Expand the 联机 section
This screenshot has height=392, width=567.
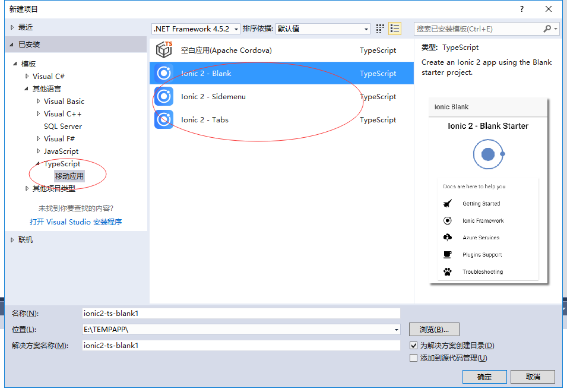[x=12, y=240]
